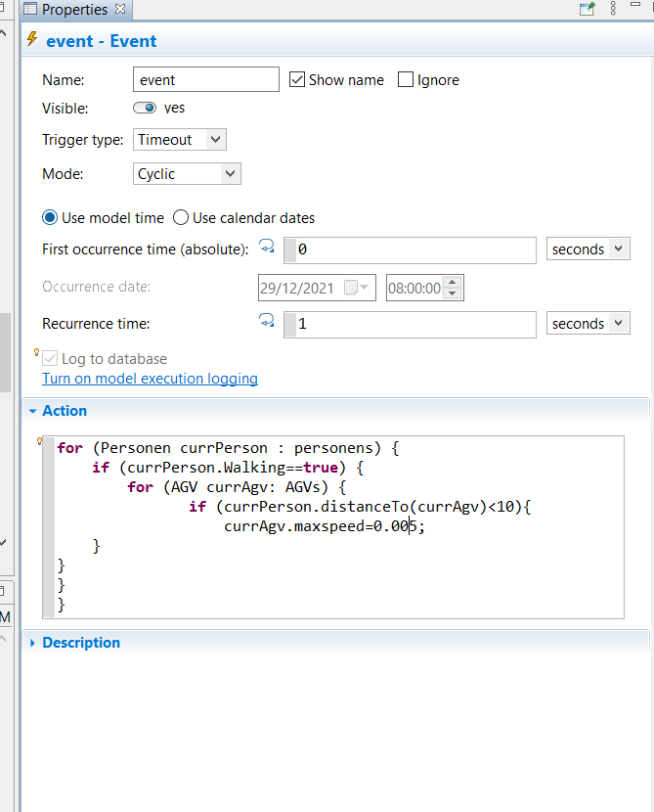
Task: Decrease the occurrence time 08:00:00 with down arrow
Action: (x=453, y=293)
